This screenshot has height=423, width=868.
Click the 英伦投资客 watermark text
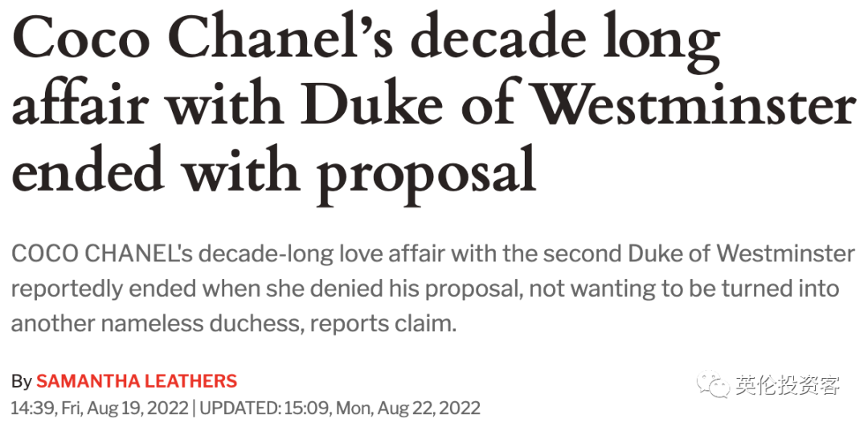point(788,385)
